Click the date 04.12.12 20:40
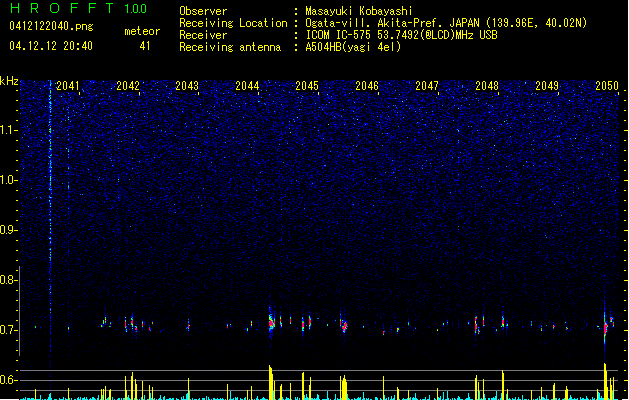The width and height of the screenshot is (629, 400). [51, 46]
